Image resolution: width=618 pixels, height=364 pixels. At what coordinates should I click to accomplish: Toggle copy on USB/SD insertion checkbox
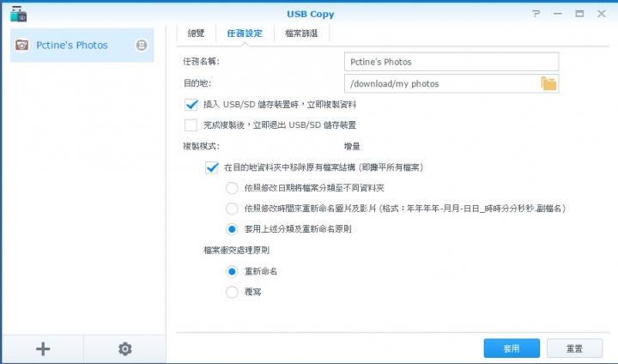[x=191, y=105]
